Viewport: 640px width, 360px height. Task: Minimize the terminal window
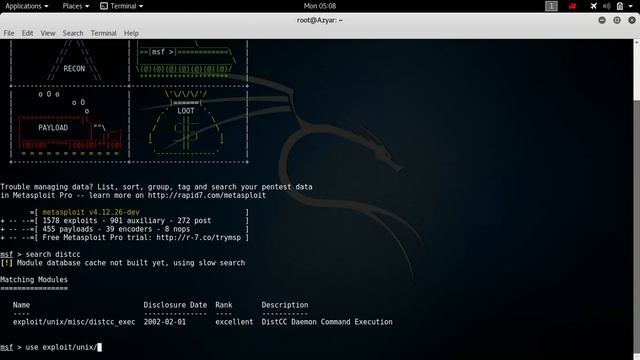602,20
